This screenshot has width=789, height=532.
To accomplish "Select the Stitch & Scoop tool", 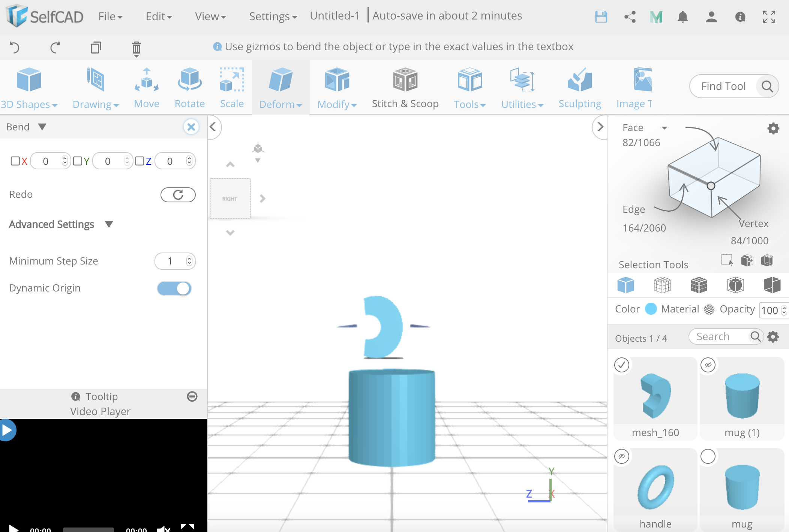I will [405, 87].
